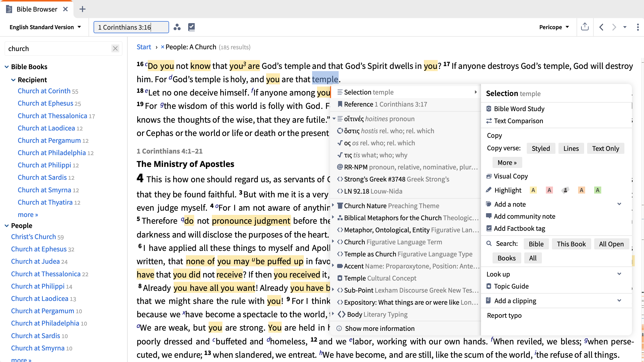Screen dimensions: 644x362
Task: Open Visual Copy
Action: (x=511, y=176)
